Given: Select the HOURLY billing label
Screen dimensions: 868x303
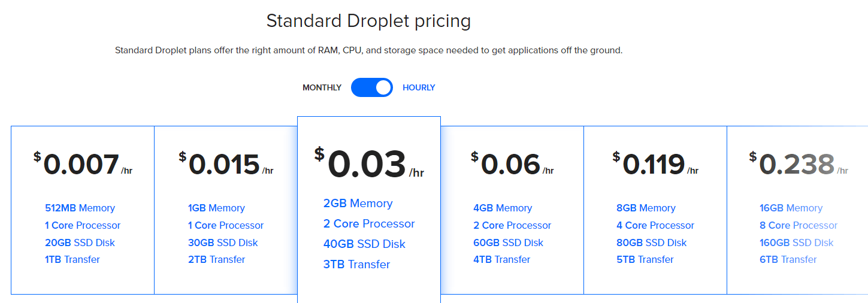Looking at the screenshot, I should 419,87.
